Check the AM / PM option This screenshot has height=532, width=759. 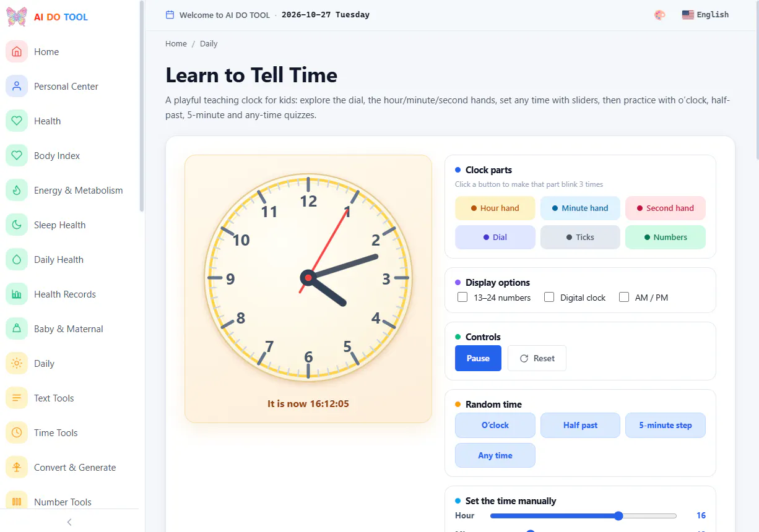[x=624, y=298]
